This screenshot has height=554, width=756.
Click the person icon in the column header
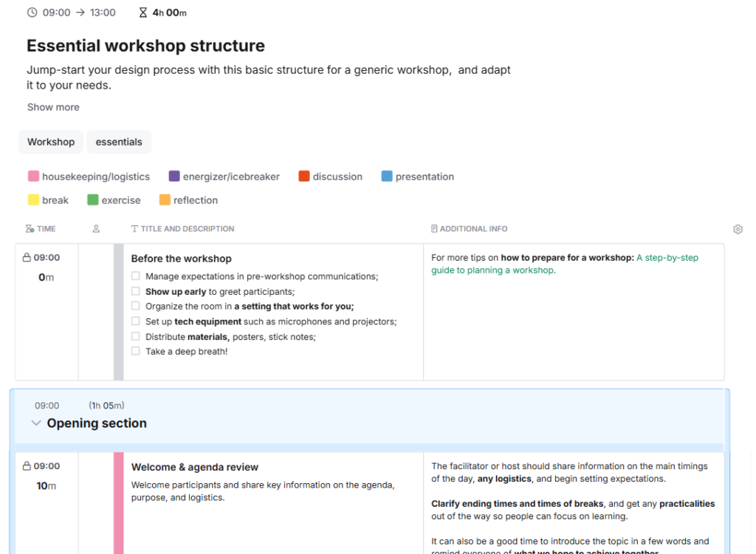pos(96,229)
